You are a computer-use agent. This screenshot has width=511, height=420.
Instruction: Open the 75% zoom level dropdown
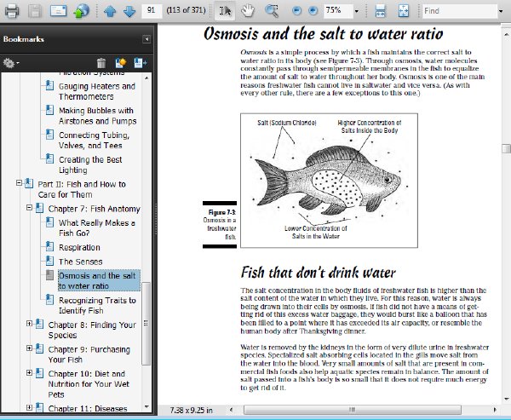[x=357, y=11]
